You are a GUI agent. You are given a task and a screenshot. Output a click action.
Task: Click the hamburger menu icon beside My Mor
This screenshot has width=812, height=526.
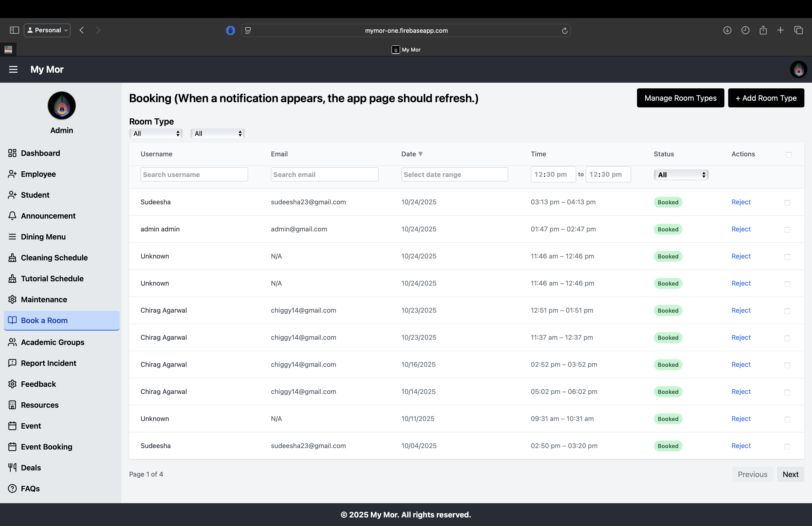pyautogui.click(x=13, y=69)
